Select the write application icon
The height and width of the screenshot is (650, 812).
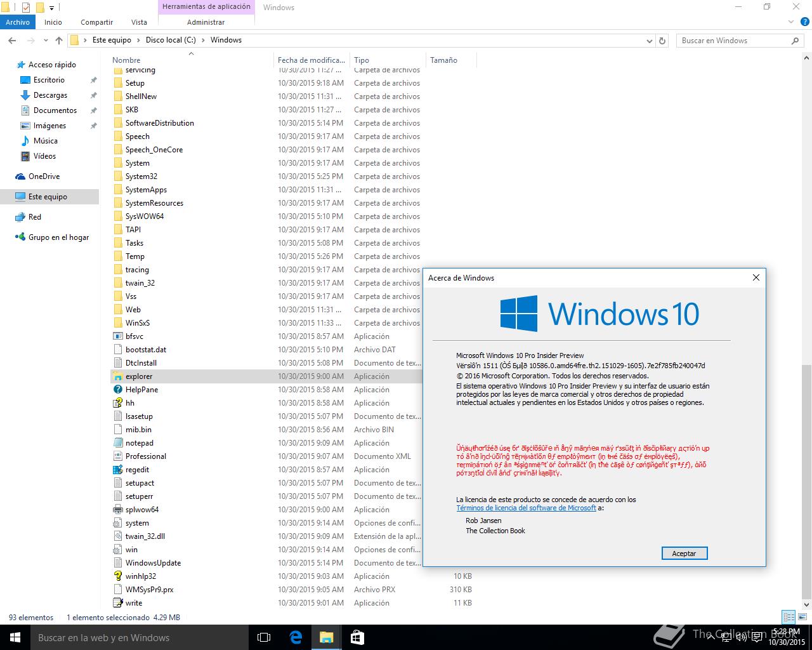coord(117,603)
